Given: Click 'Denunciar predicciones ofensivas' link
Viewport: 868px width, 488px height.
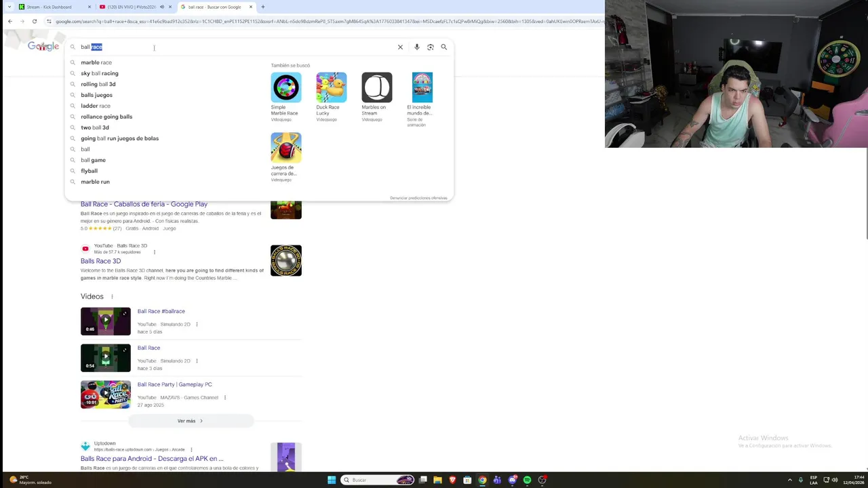Looking at the screenshot, I should pos(418,198).
